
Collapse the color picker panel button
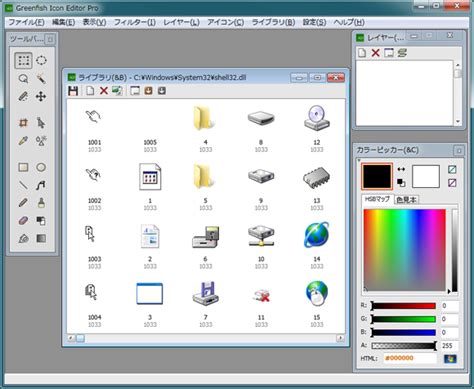(459, 151)
